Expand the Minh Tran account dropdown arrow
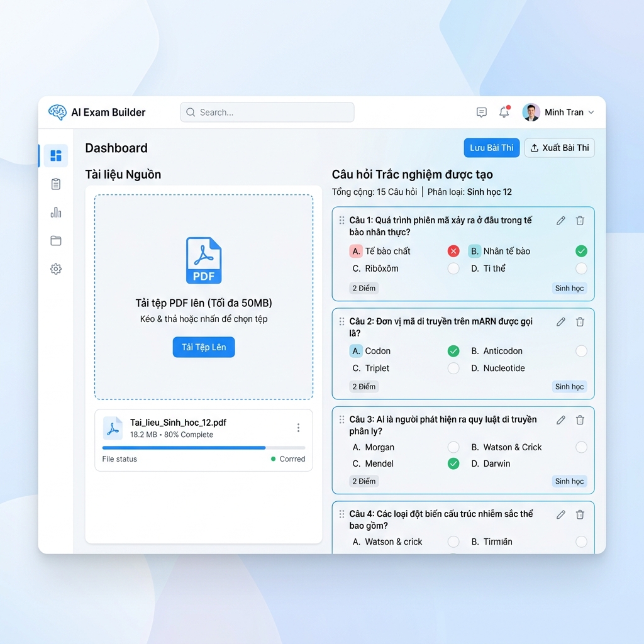644x644 pixels. 591,113
